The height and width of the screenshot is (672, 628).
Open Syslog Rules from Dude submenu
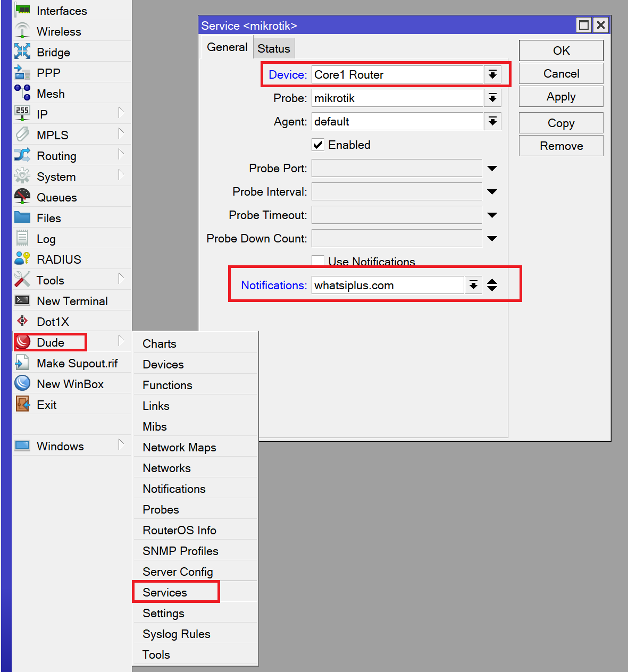195,634
